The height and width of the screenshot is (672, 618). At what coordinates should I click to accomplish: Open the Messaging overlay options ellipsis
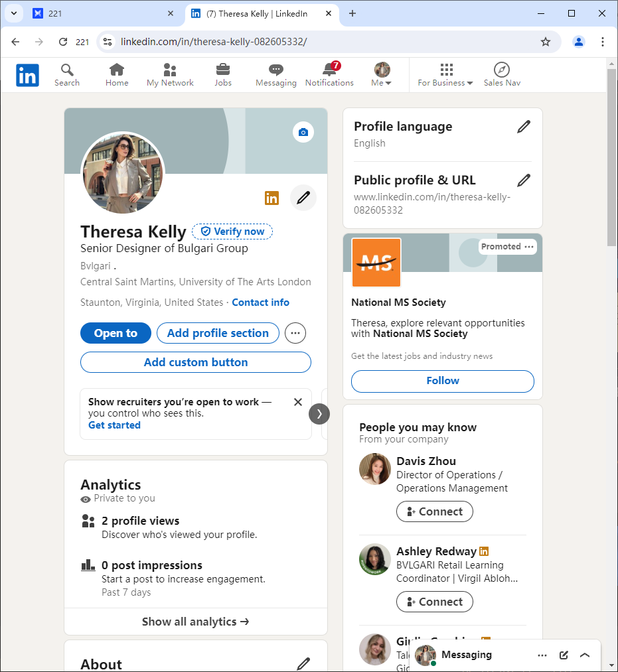542,655
